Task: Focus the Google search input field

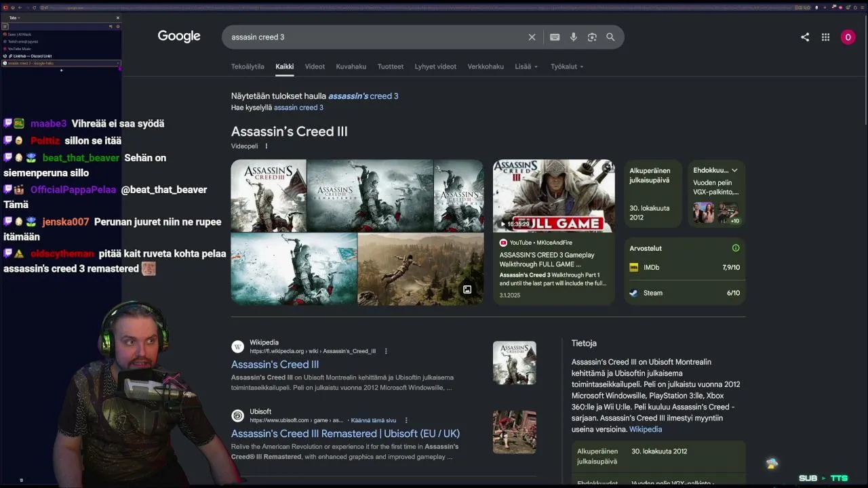Action: pos(376,37)
